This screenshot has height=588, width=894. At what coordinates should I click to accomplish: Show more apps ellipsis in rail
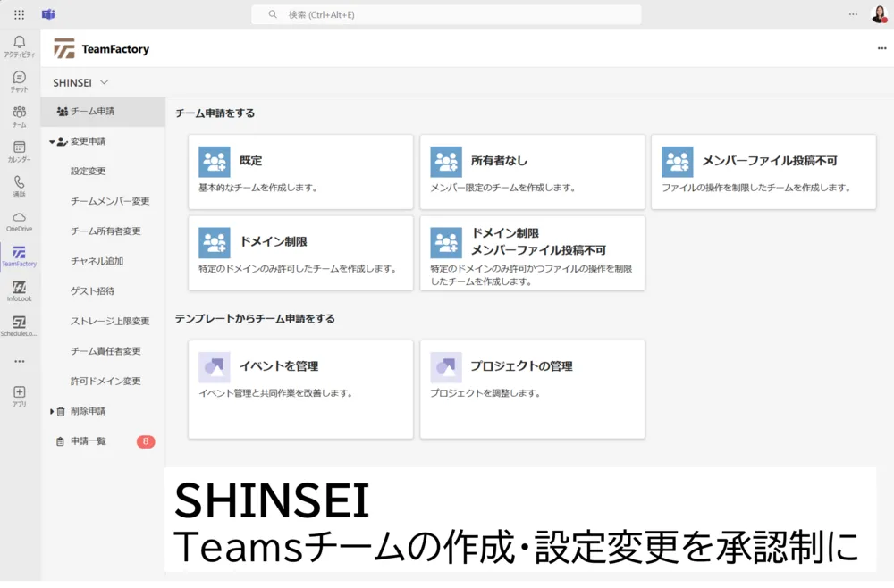20,361
